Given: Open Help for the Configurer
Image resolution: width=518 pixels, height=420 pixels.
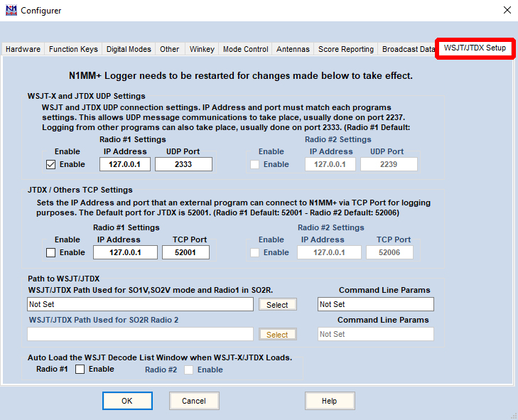Looking at the screenshot, I should 330,401.
